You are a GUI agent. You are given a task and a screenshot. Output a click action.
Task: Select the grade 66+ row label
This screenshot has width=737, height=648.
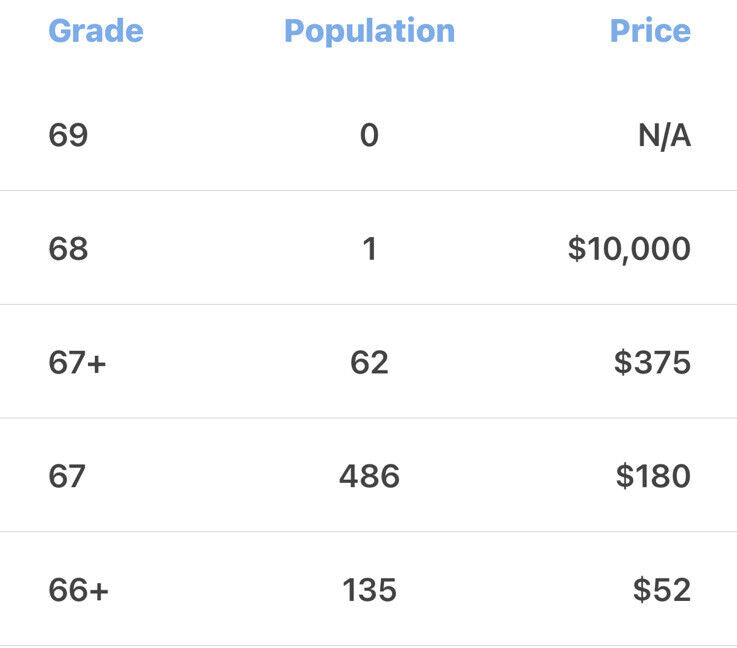[x=78, y=590]
